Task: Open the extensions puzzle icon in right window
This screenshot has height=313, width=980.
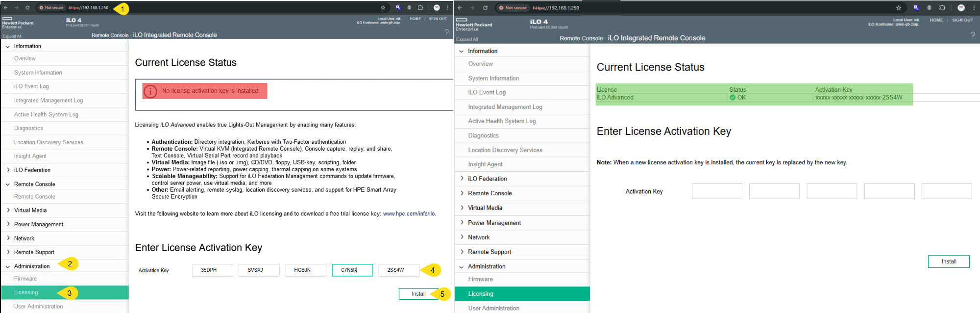Action: [x=942, y=8]
